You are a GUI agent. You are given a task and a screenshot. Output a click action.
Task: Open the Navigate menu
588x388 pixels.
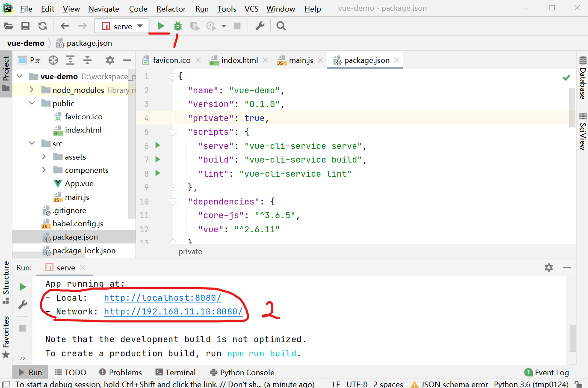click(103, 9)
